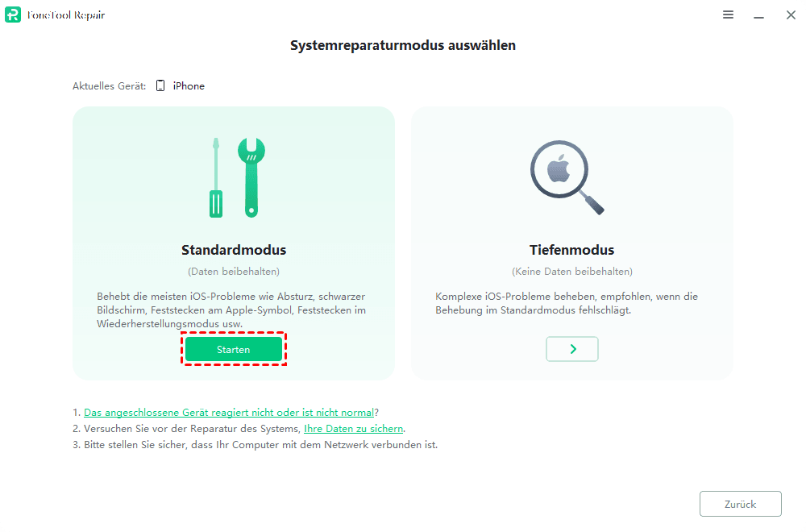806x532 pixels.
Task: Close the FoneTool Repair window
Action: pos(791,15)
